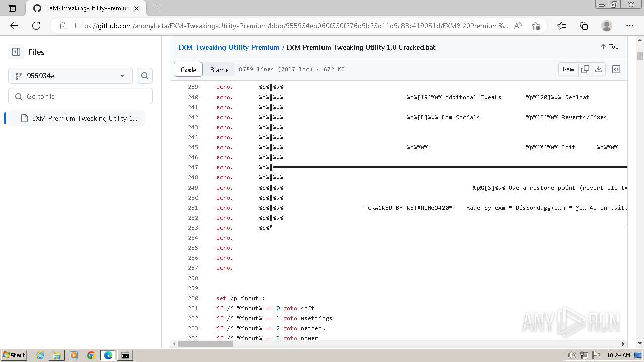Click the horizontal scrollbar left arrow
The width and height of the screenshot is (644, 362).
174,344
